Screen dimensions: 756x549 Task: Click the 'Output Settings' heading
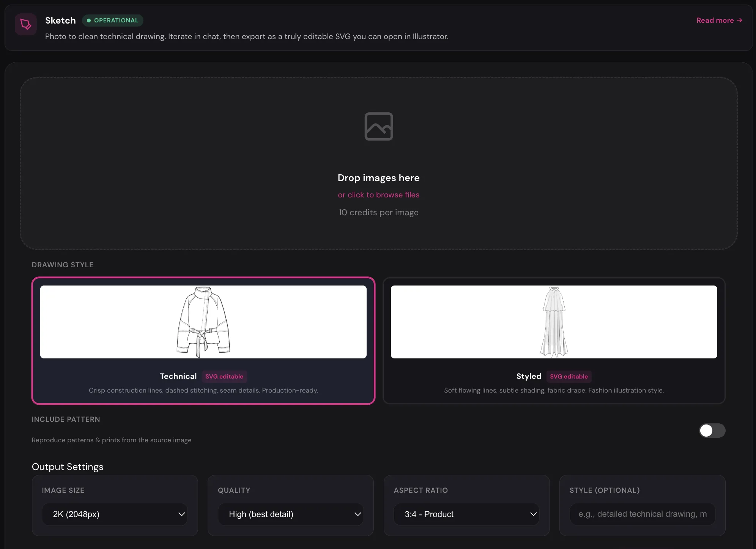click(68, 467)
